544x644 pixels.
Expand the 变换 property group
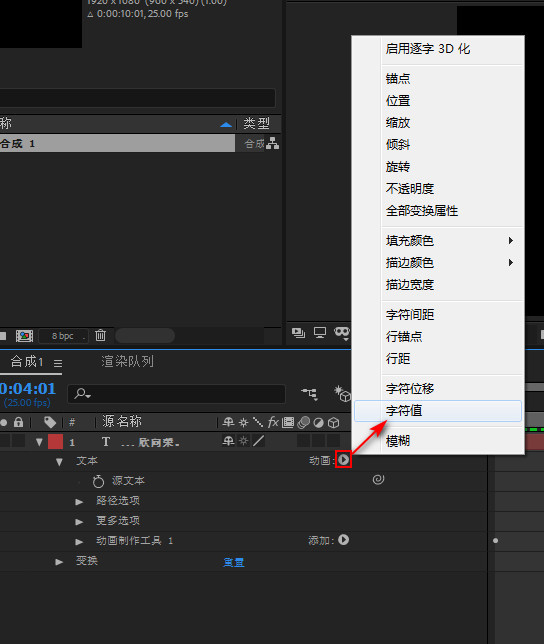point(59,562)
